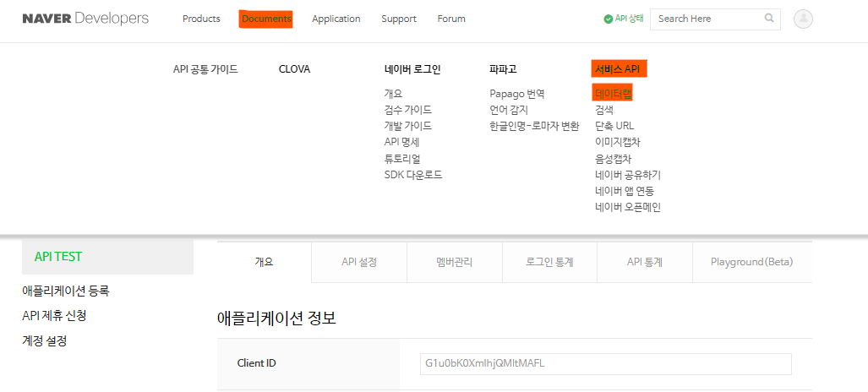This screenshot has height=392, width=868.
Task: Click the Client ID value field
Action: click(606, 364)
